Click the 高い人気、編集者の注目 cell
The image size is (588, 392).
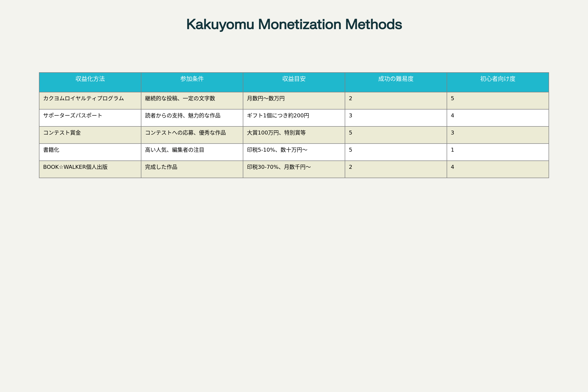click(x=192, y=152)
